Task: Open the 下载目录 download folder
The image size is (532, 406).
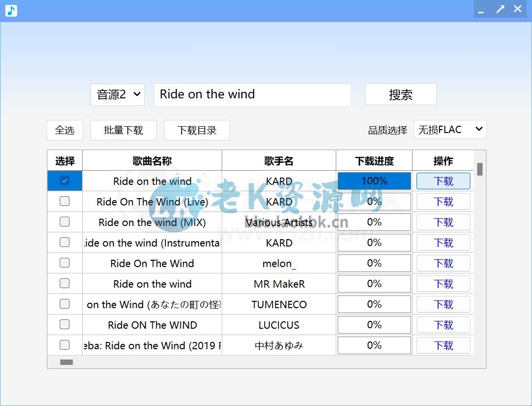Action: tap(197, 130)
